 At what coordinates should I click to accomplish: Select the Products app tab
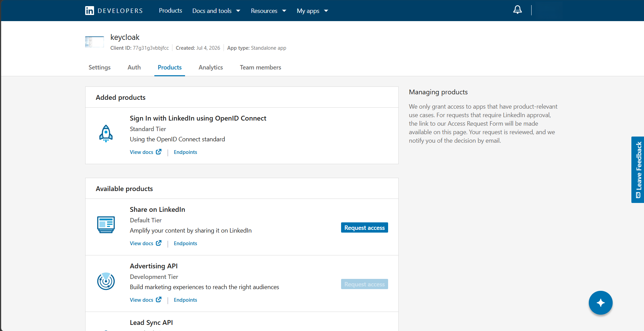170,67
